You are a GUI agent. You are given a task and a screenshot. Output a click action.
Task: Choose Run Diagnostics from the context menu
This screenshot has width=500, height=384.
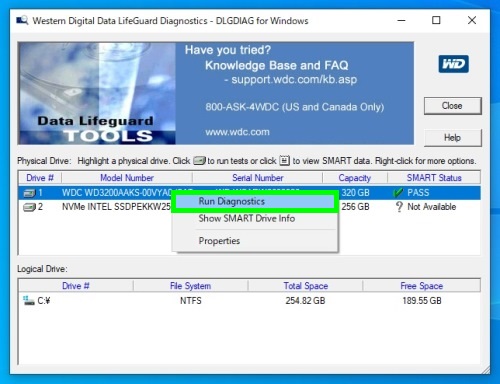pyautogui.click(x=255, y=201)
